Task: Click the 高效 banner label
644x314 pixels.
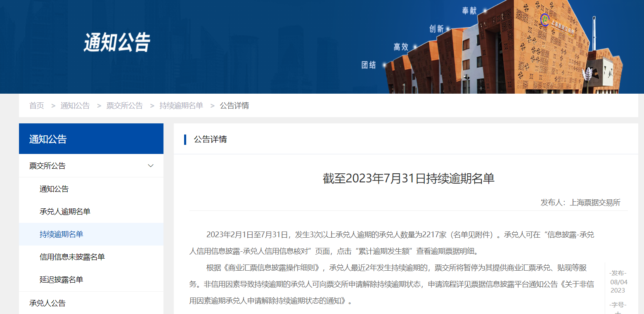Action: (x=401, y=47)
